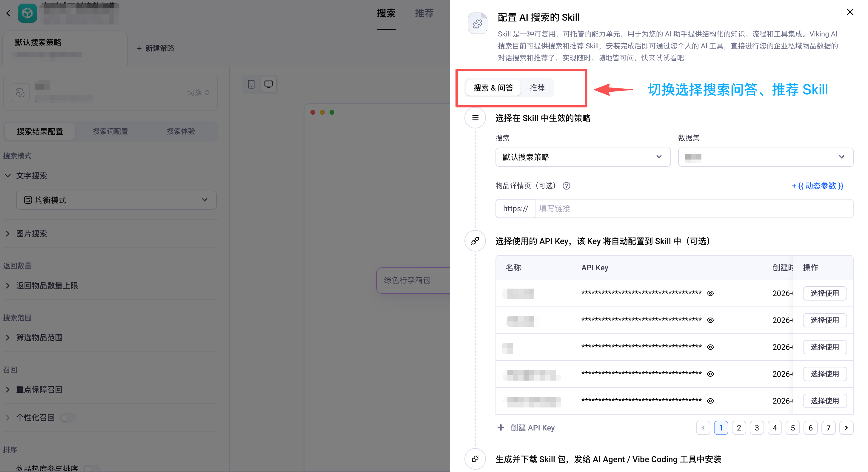Go to page 7 of API Keys
Viewport: 868px width, 472px height.
coord(829,428)
